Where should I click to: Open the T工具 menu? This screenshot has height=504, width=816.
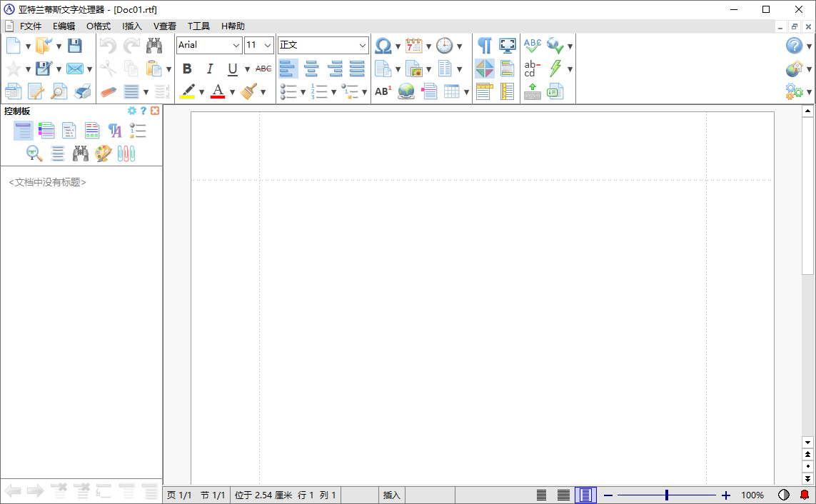198,26
